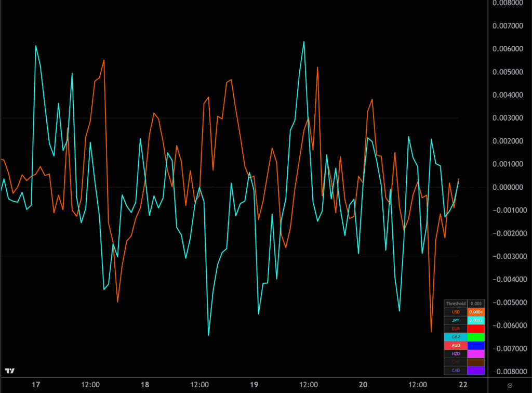
Task: Select the GBP green color swatch
Action: (x=476, y=337)
